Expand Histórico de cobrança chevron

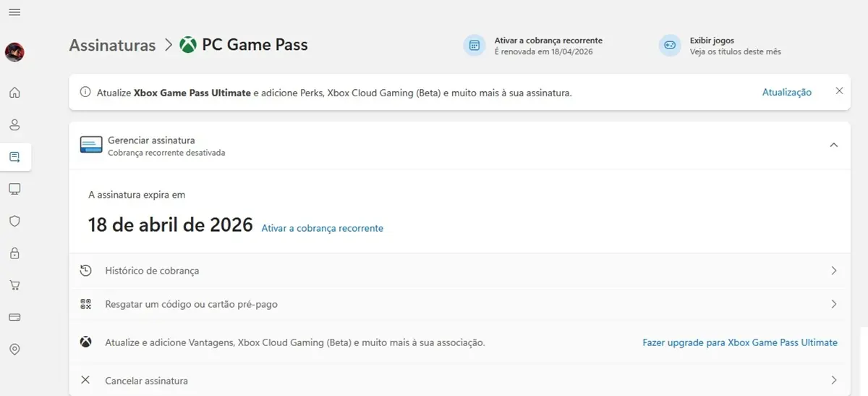coord(834,271)
